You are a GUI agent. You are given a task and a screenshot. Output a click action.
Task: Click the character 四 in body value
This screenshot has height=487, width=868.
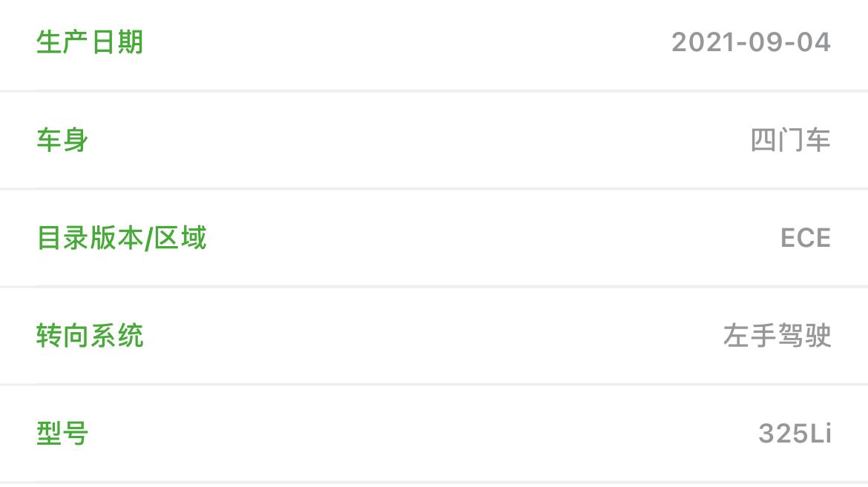pos(763,140)
